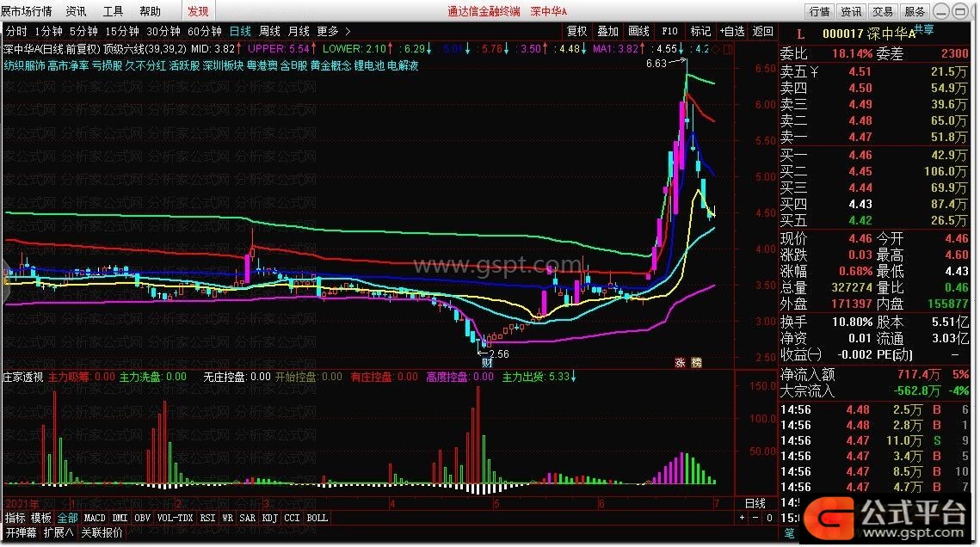Image resolution: width=980 pixels, height=547 pixels.
Task: Switch the indicator to VOL-TDX
Action: [x=175, y=518]
